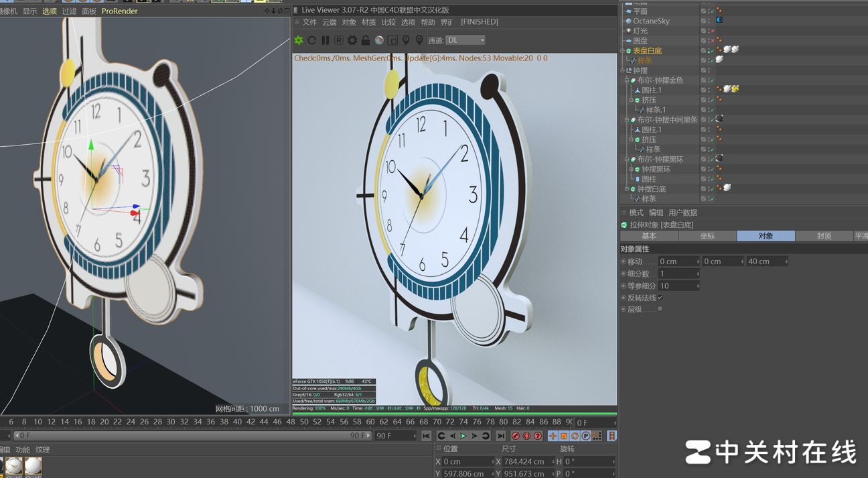Click the 细分数 input field
The width and height of the screenshot is (868, 478).
678,274
